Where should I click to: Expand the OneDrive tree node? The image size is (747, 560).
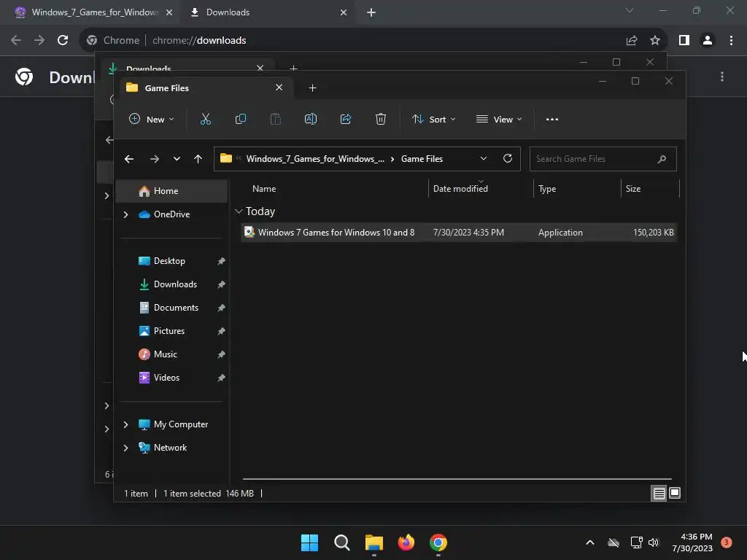click(x=125, y=215)
